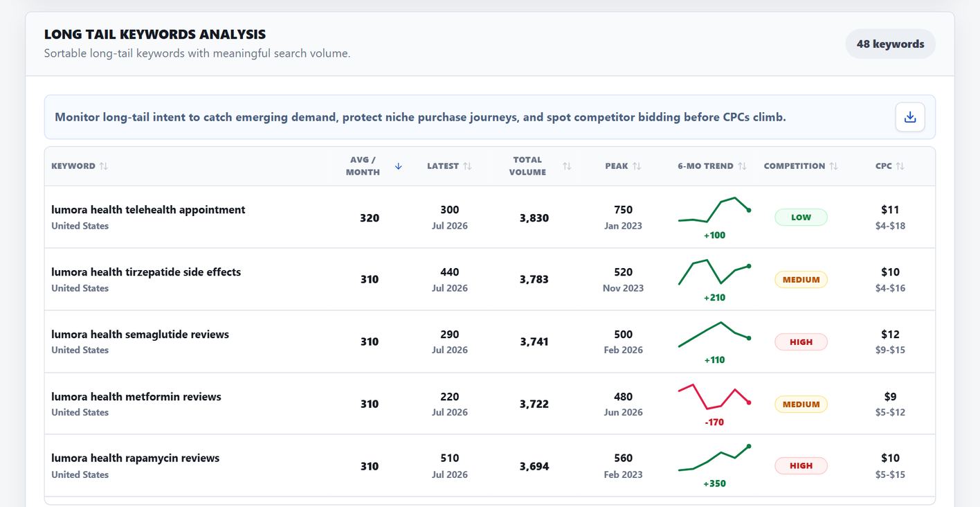Screen dimensions: 980x507
Task: Click LOW competition badge for telehealth appointment
Action: point(801,217)
